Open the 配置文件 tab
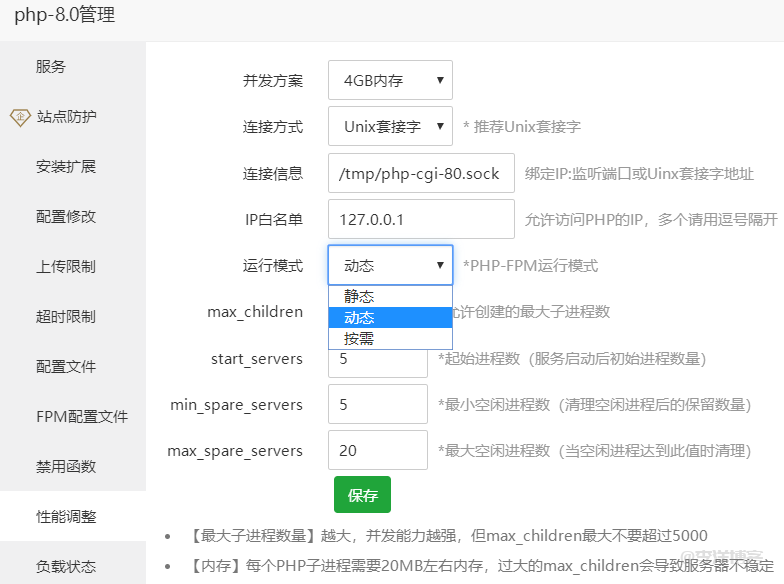 tap(66, 367)
